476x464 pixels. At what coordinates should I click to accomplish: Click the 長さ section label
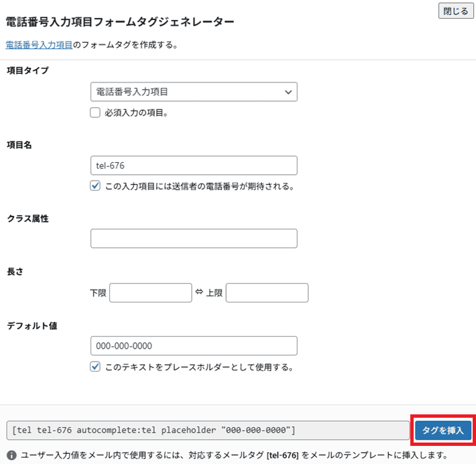tap(15, 272)
